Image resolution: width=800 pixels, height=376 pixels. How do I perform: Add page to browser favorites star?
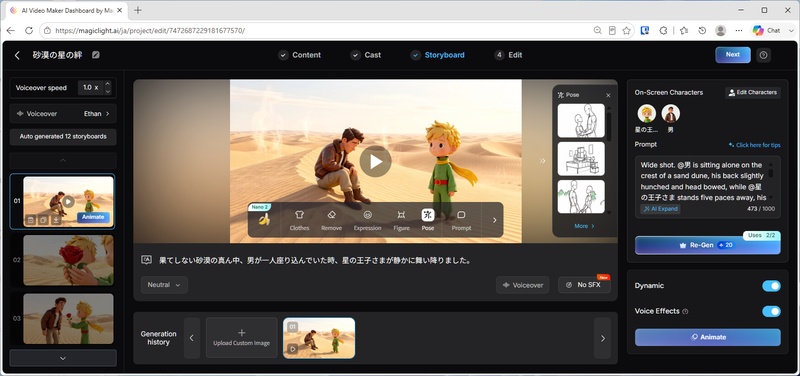tap(626, 31)
